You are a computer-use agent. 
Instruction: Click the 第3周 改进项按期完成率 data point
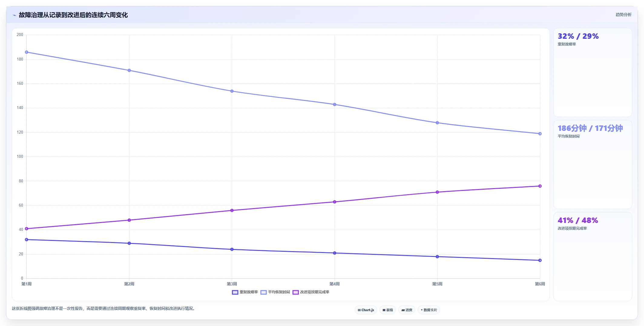coord(232,210)
